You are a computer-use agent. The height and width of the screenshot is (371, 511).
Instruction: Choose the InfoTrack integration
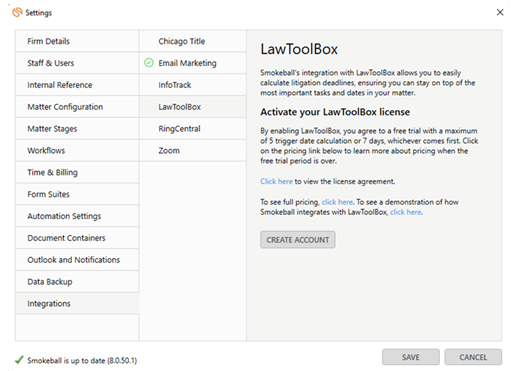193,85
